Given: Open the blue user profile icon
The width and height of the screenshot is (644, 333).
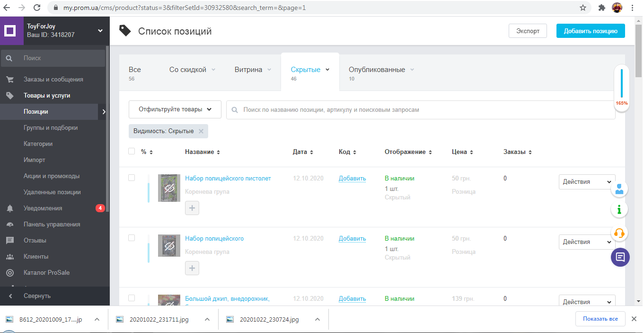Looking at the screenshot, I should pos(620,189).
